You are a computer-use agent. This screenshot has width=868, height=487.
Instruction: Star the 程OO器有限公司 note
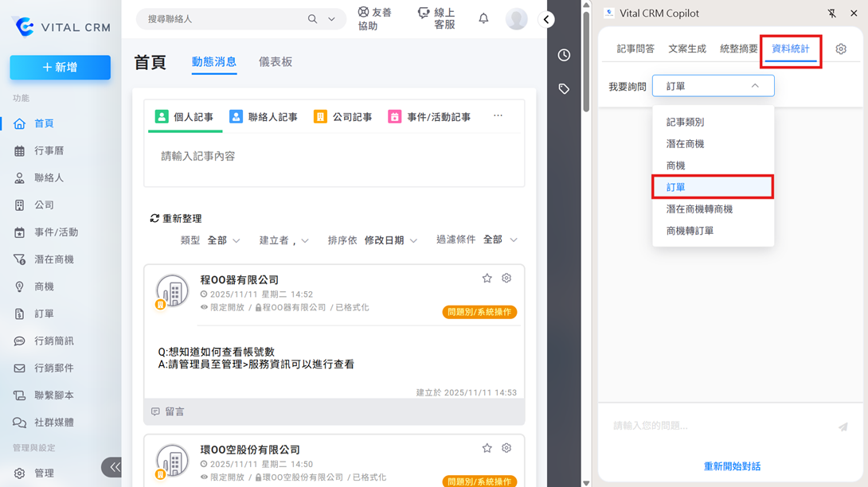487,279
